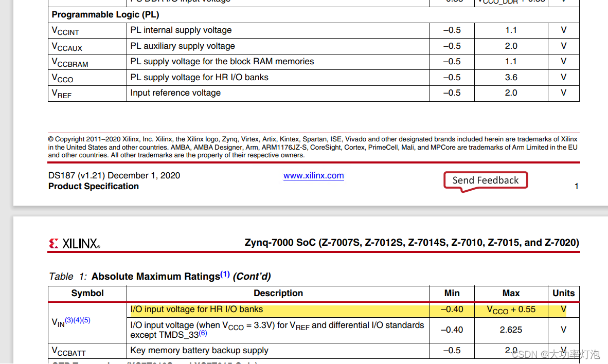The width and height of the screenshot is (608, 364).
Task: Click the Symbol column header
Action: [x=87, y=294]
